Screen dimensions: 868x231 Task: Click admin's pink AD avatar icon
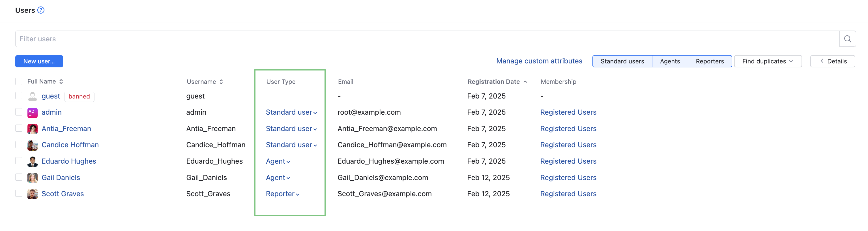click(x=32, y=113)
